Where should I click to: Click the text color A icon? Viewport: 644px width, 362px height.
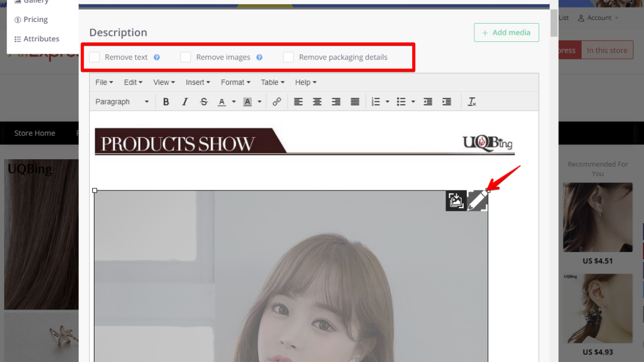click(x=222, y=102)
